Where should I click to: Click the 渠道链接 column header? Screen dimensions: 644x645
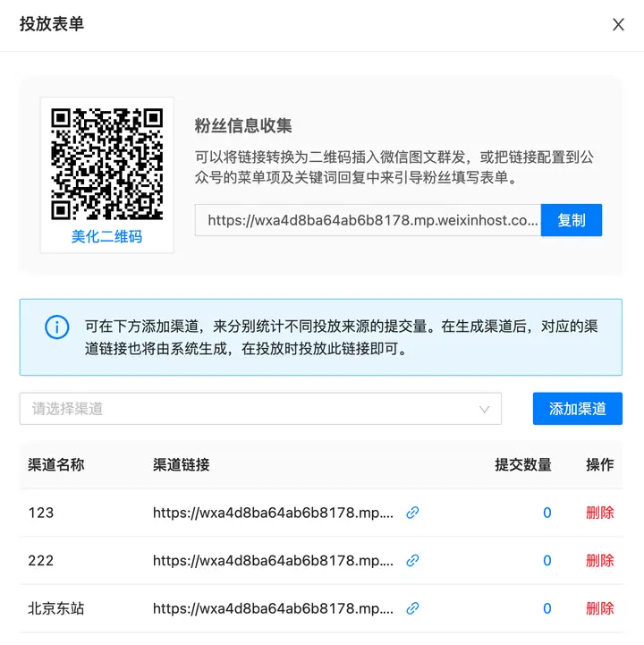point(182,465)
